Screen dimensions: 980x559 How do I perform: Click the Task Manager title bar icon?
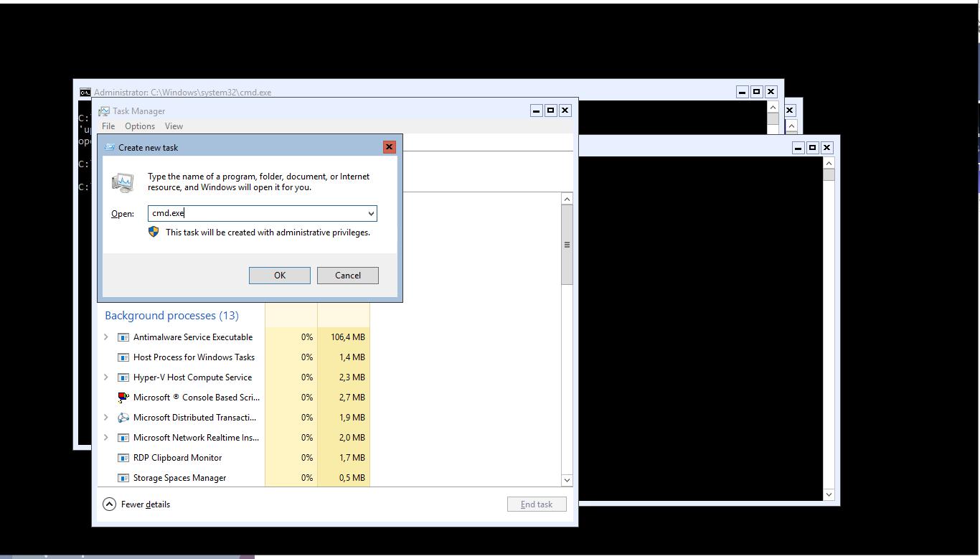tap(105, 111)
